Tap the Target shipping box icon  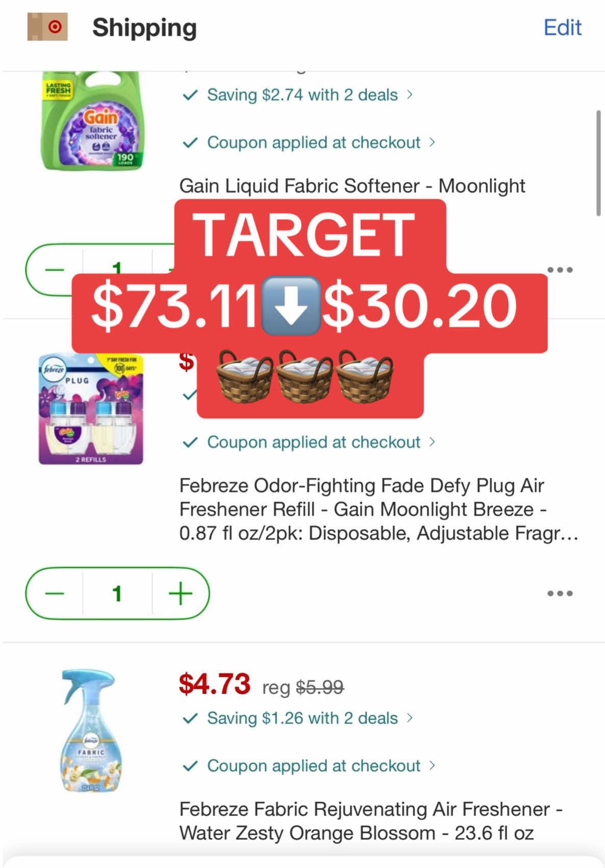pos(47,27)
